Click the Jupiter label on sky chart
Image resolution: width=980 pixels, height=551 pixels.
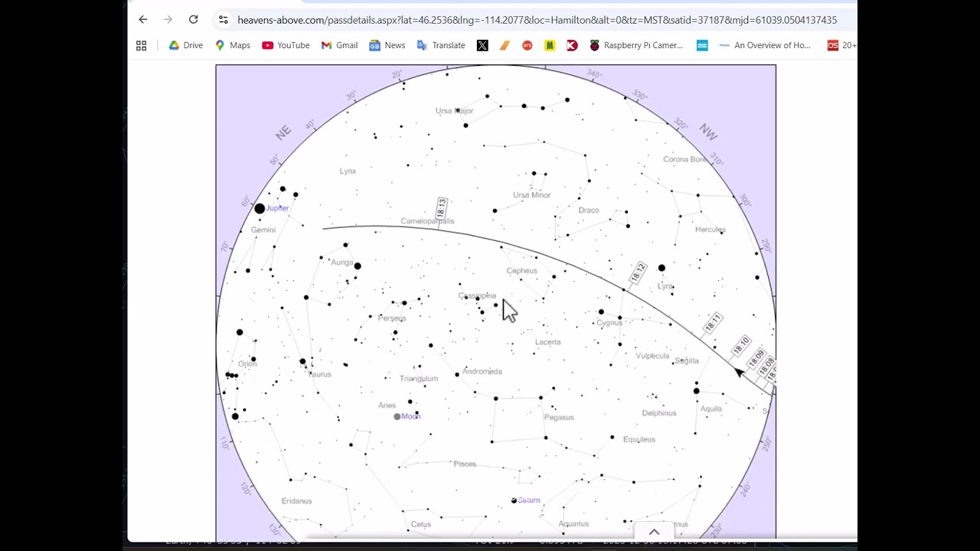click(278, 208)
